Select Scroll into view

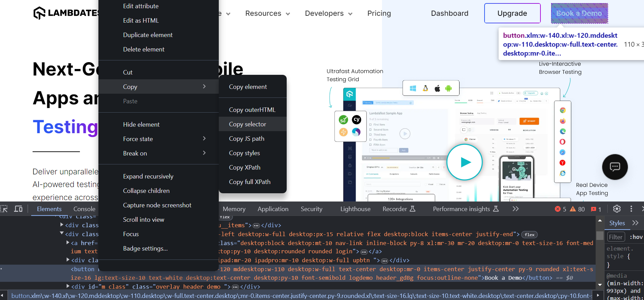158,219
